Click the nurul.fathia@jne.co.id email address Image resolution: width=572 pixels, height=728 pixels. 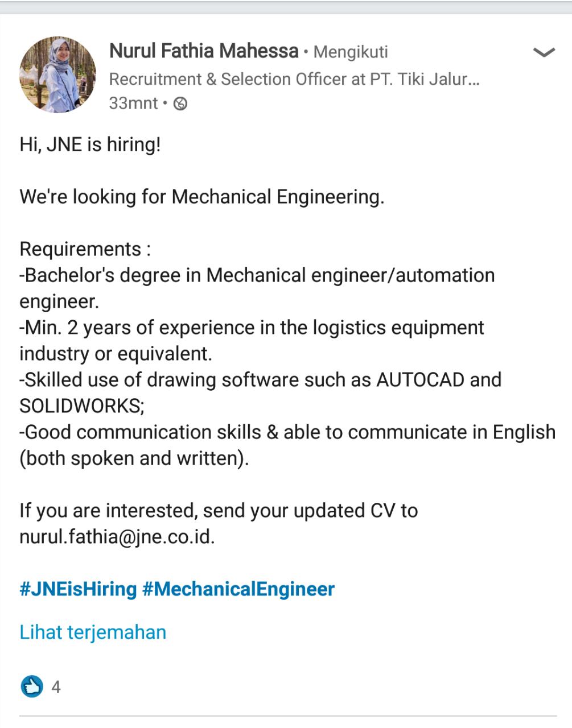[x=117, y=536]
